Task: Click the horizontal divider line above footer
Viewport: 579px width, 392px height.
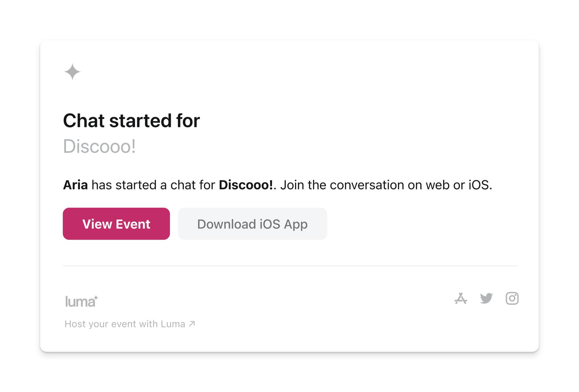Action: pyautogui.click(x=291, y=266)
